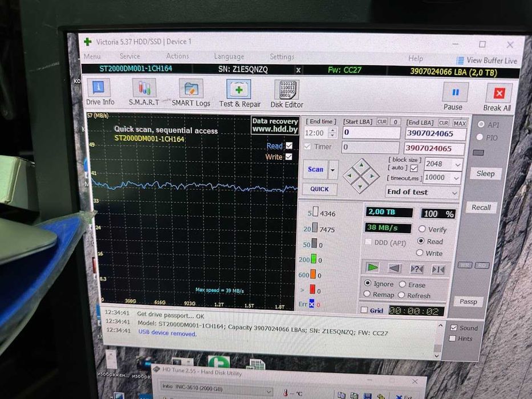The width and height of the screenshot is (532, 399).
Task: Click DDD (API) checkbox
Action: pyautogui.click(x=368, y=242)
